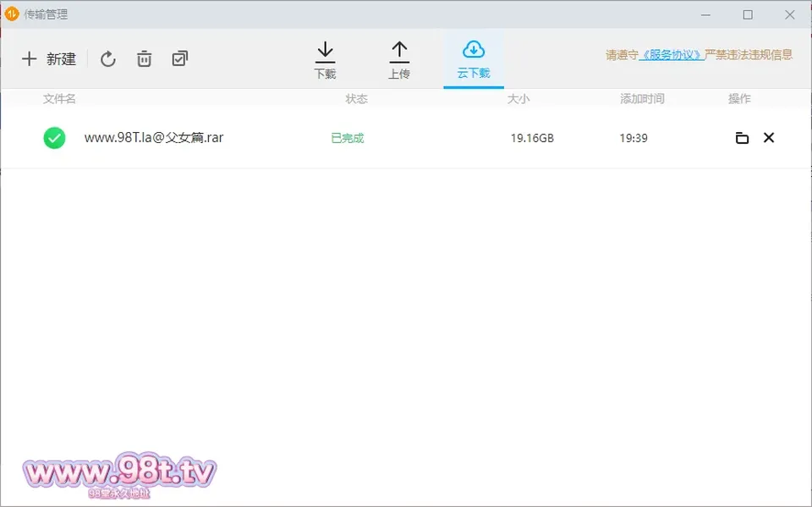
Task: Select the .rar file name entry
Action: [x=154, y=138]
